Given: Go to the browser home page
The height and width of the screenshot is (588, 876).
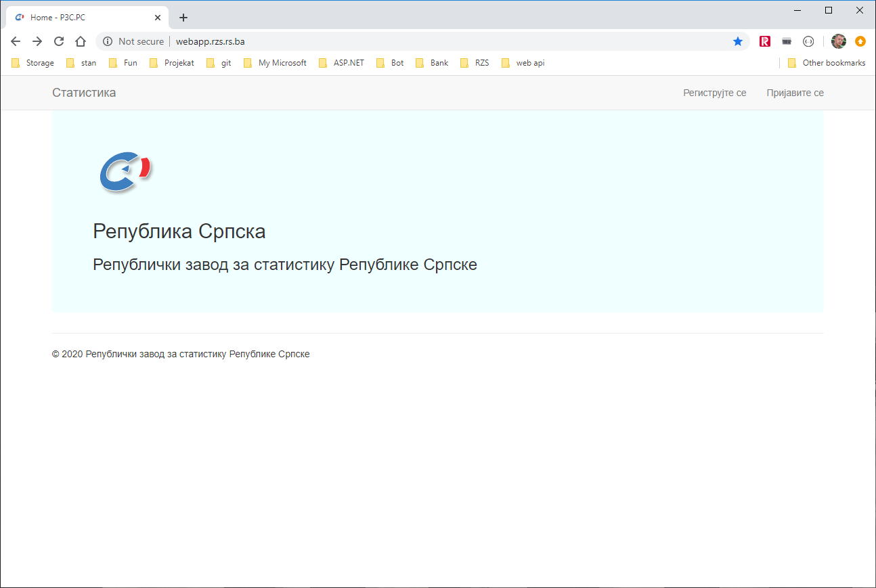Looking at the screenshot, I should [81, 41].
